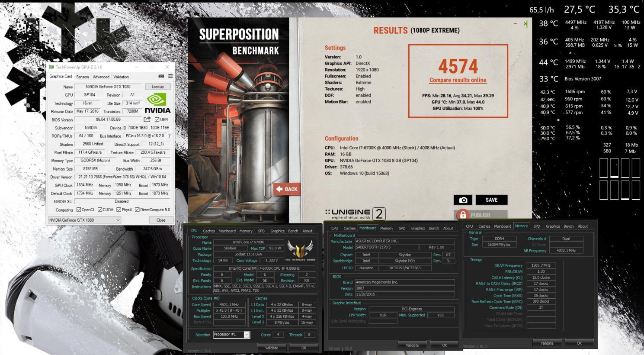Screen dimensions: 644x355
Task: Click the Intel Core i7 6700K name field
Action: (249, 242)
